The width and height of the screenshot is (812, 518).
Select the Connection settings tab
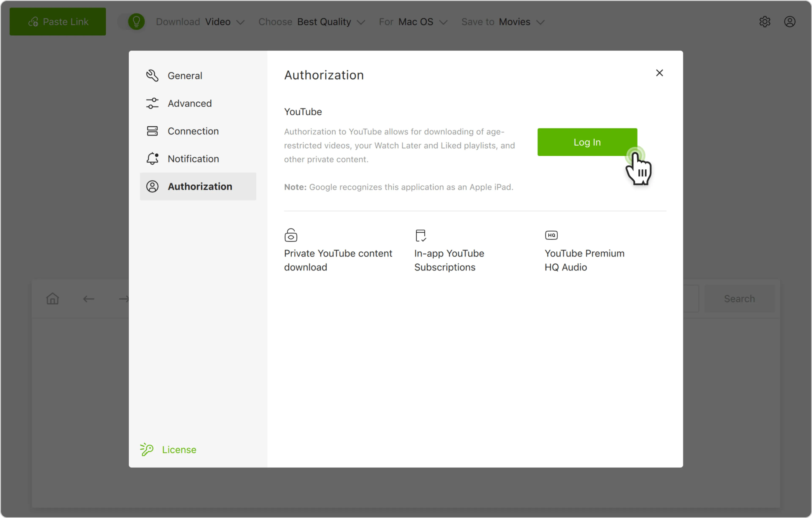(193, 131)
